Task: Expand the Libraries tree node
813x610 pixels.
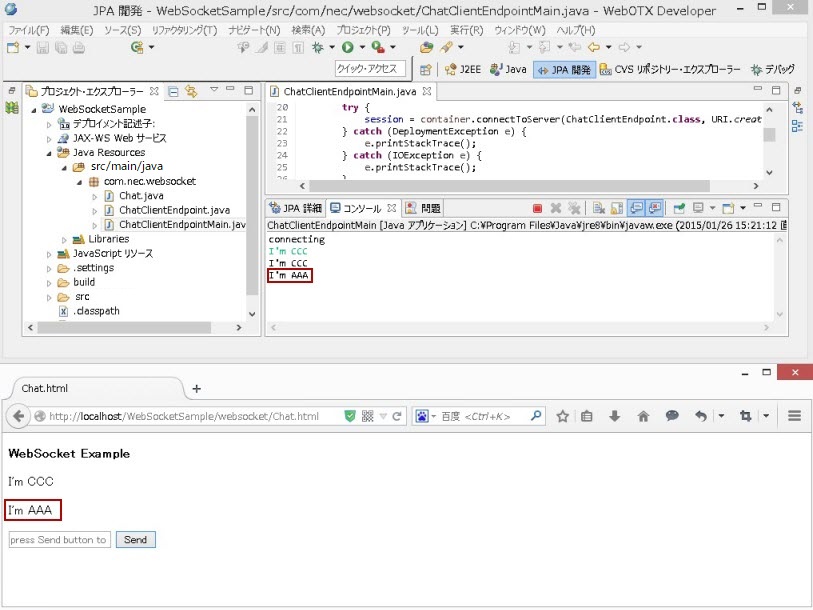Action: coord(65,239)
